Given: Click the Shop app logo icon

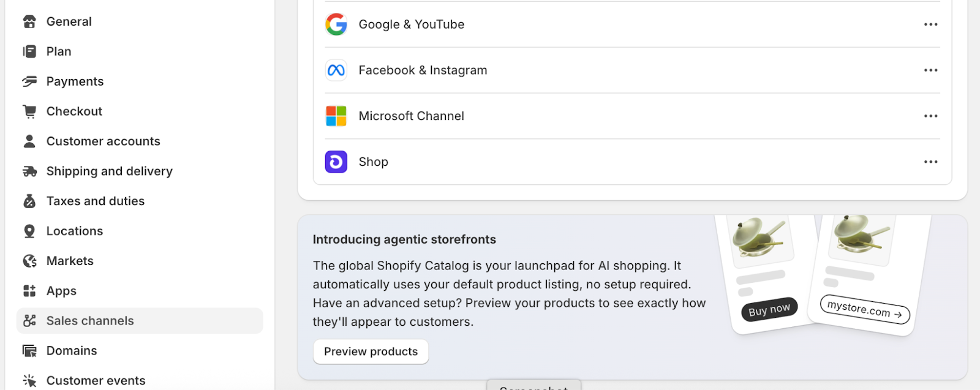Looking at the screenshot, I should click(336, 162).
